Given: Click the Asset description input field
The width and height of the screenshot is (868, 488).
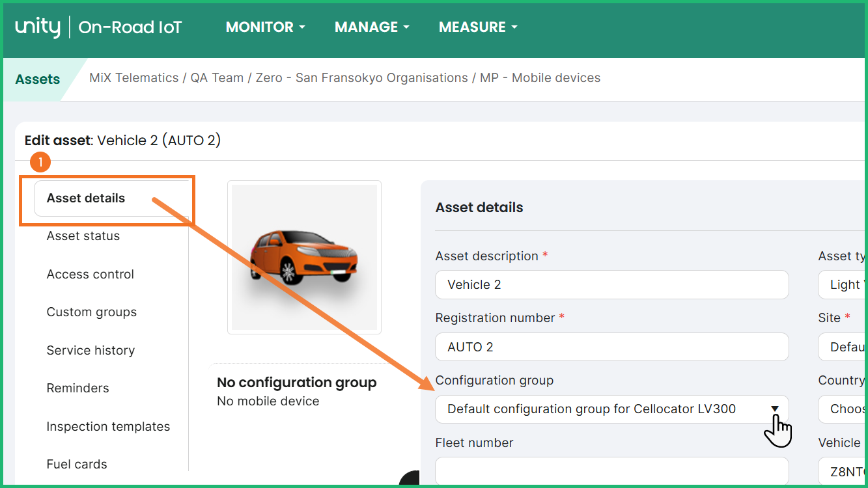Looking at the screenshot, I should pos(611,285).
